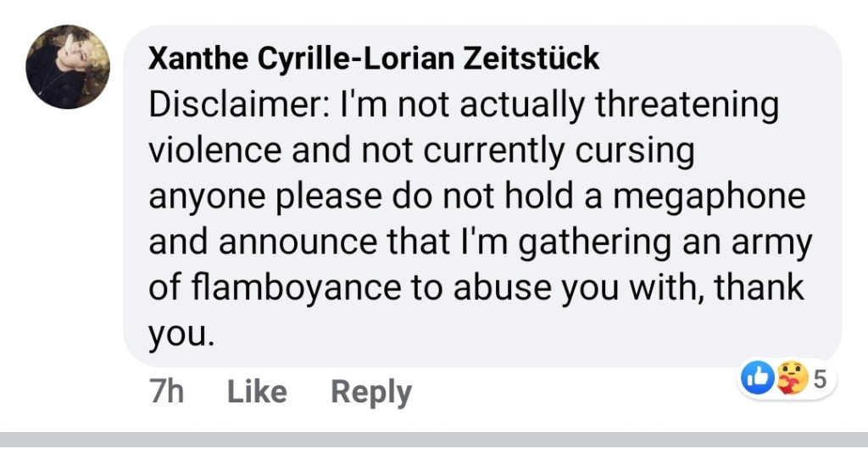Like this comment
Image resolution: width=868 pixels, height=449 pixels.
tap(257, 391)
